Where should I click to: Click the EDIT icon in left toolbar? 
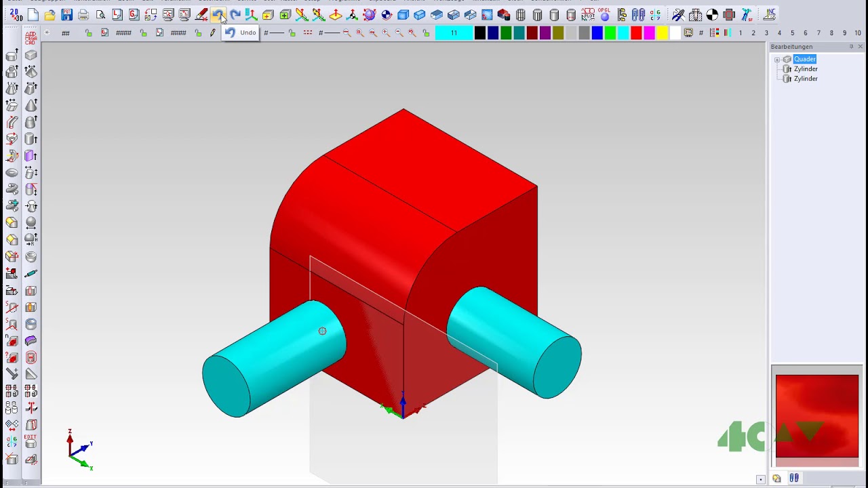point(31,441)
